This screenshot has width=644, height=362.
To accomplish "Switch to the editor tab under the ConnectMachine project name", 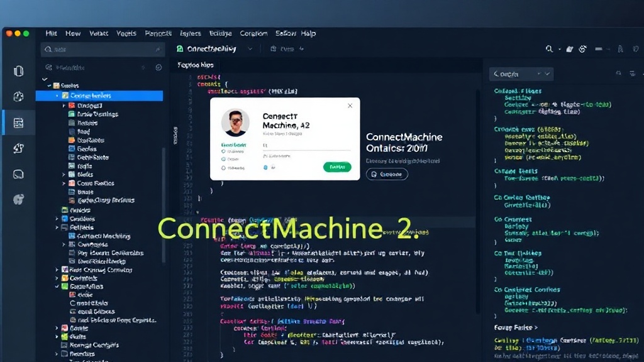I will (x=196, y=65).
